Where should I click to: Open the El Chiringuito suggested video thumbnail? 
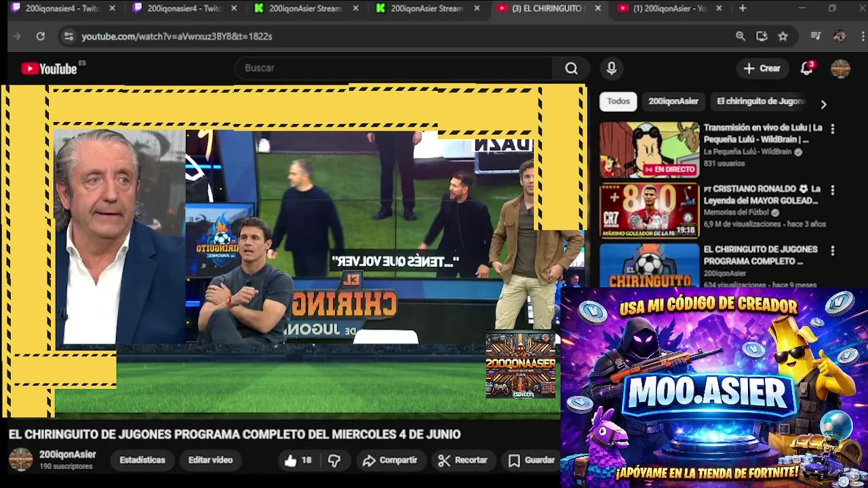click(x=649, y=265)
